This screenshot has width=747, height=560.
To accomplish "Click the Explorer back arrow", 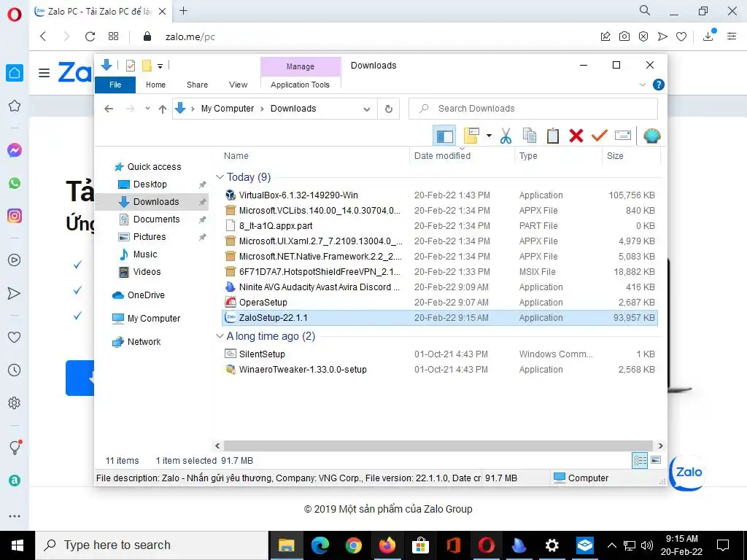I will pyautogui.click(x=109, y=109).
